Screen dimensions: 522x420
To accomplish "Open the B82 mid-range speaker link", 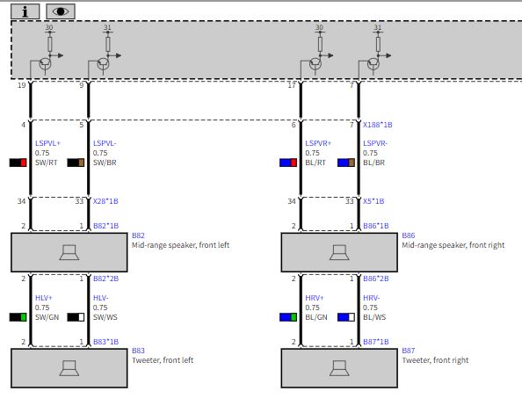I will pyautogui.click(x=138, y=235).
